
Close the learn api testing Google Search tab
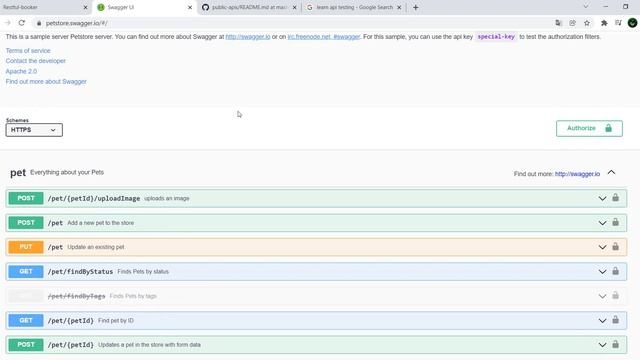399,7
